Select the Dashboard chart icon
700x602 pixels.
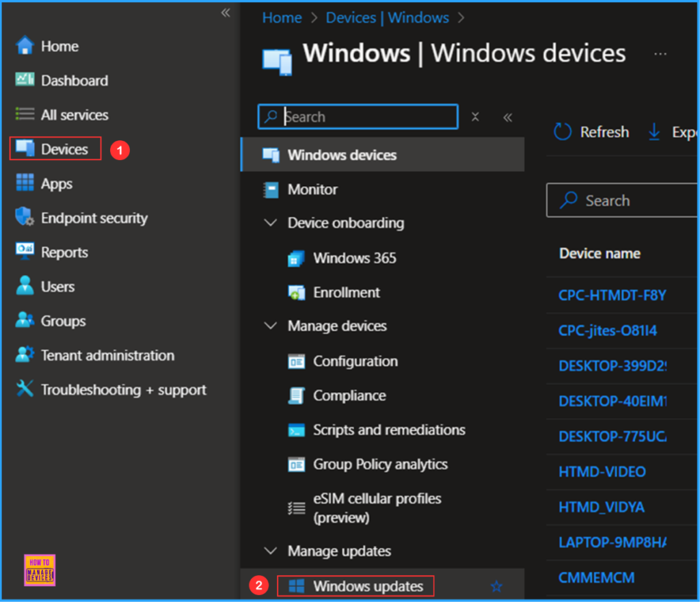pyautogui.click(x=25, y=80)
